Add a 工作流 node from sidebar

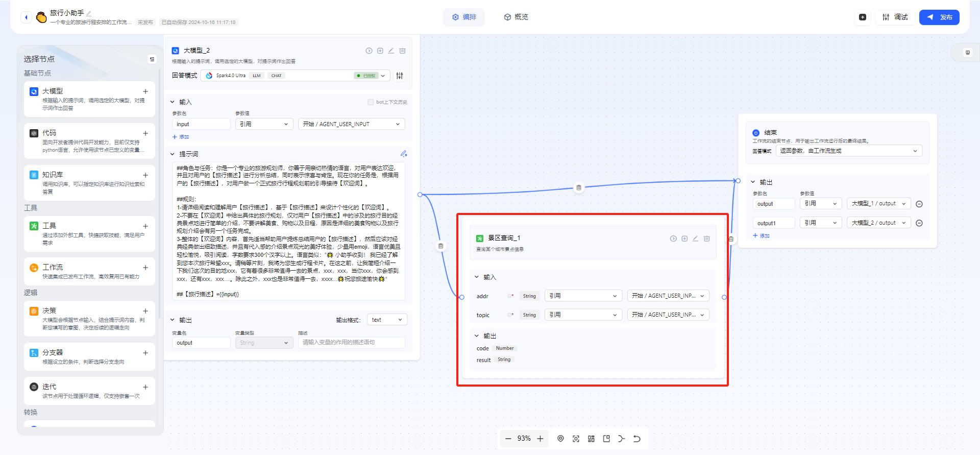coord(145,268)
